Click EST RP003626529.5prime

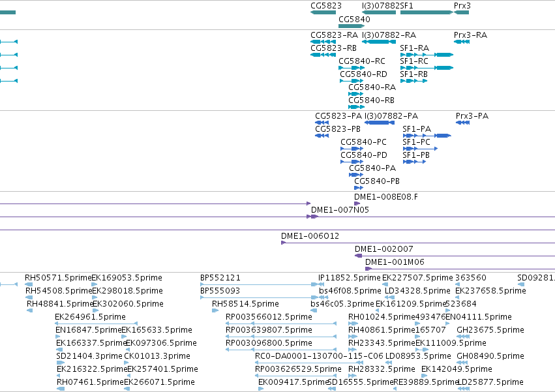(295, 376)
